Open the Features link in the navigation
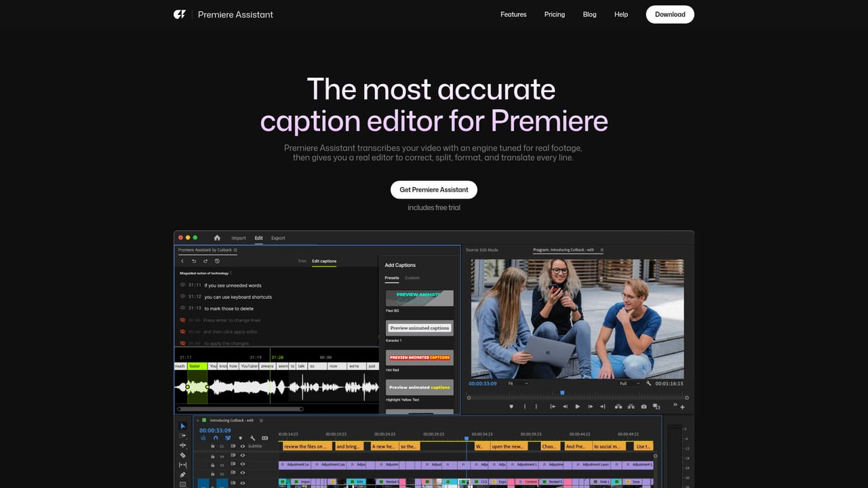 (x=513, y=14)
